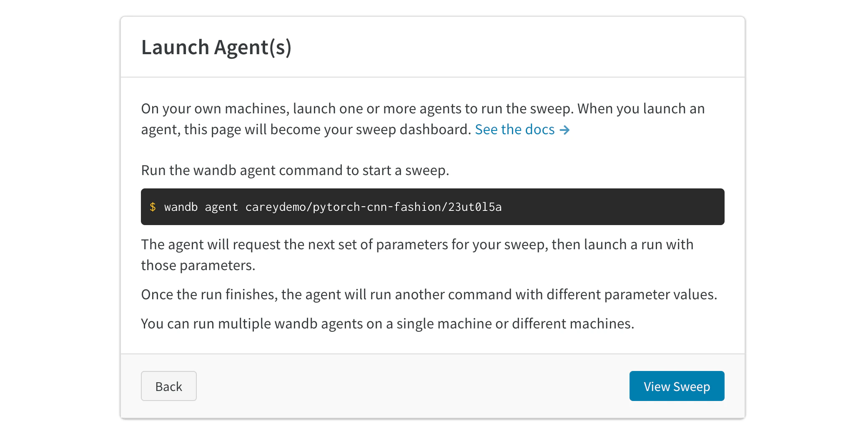Click the View Sweep button

[x=677, y=386]
